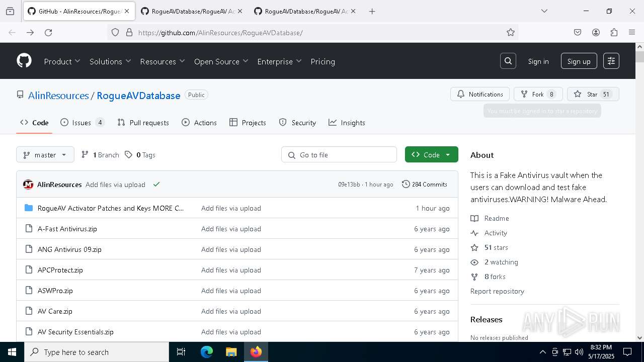Go forward with the browser arrow

click(x=30, y=32)
